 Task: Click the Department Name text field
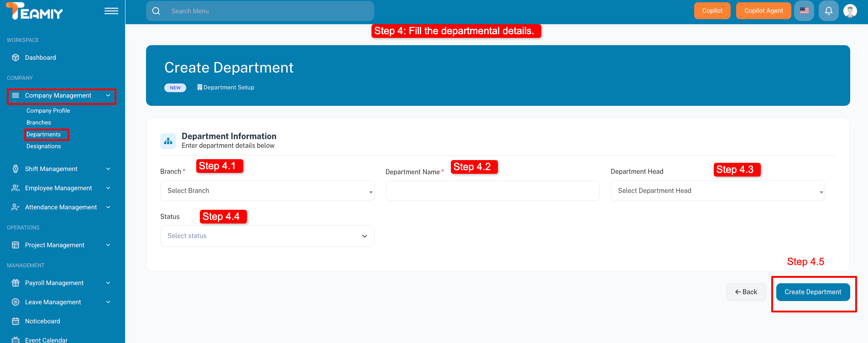pyautogui.click(x=492, y=191)
